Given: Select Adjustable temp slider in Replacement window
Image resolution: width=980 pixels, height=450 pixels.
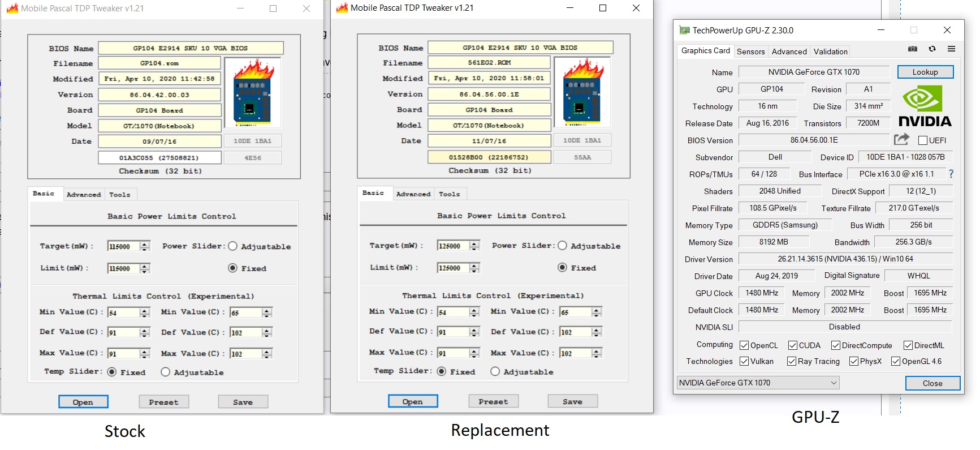Looking at the screenshot, I should tap(495, 371).
